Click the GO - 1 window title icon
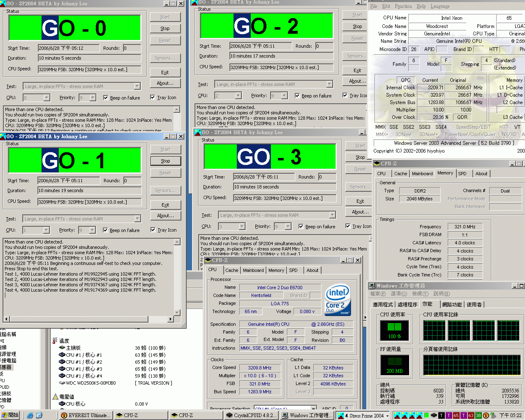Image resolution: width=525 pixels, height=420 pixels. click(3, 136)
